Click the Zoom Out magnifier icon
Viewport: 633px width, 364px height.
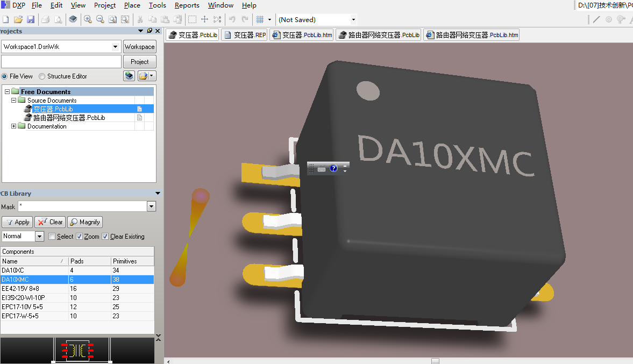100,19
